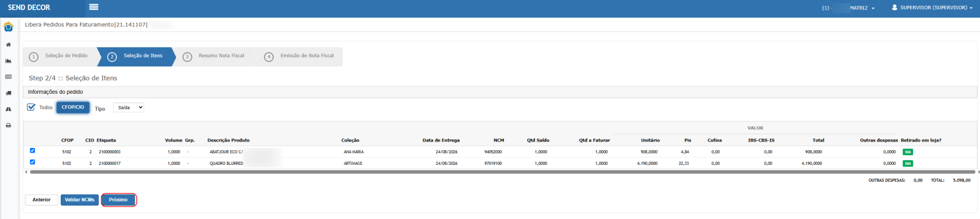Open the factory/industry icon in the sidebar
This screenshot has height=219, width=980.
[x=8, y=61]
